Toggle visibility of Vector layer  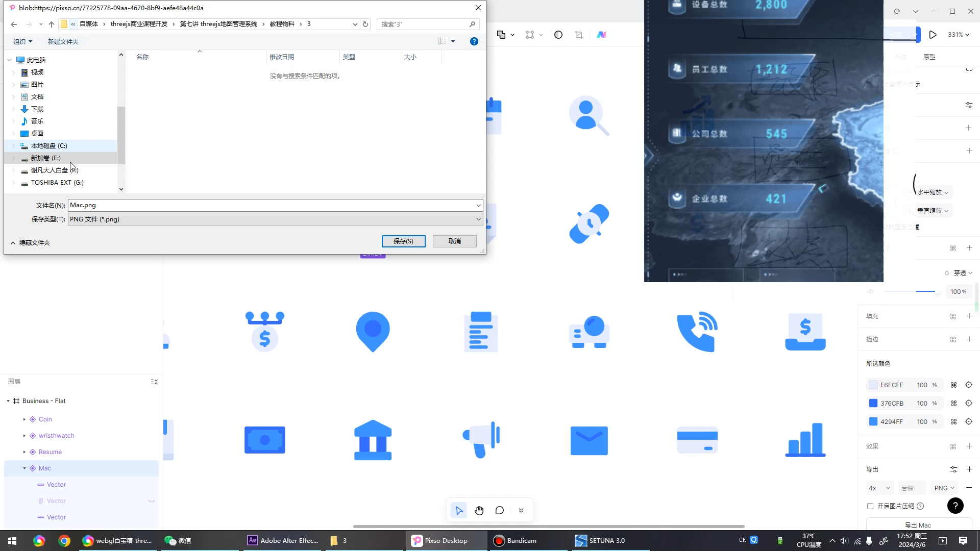pyautogui.click(x=152, y=500)
